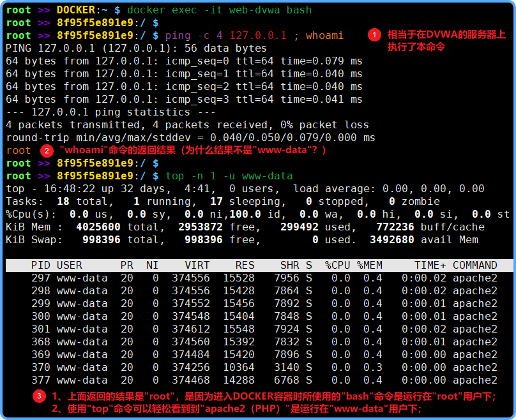Click the ping reply line with icmp_seq=3
The width and height of the screenshot is (516, 420).
click(184, 100)
